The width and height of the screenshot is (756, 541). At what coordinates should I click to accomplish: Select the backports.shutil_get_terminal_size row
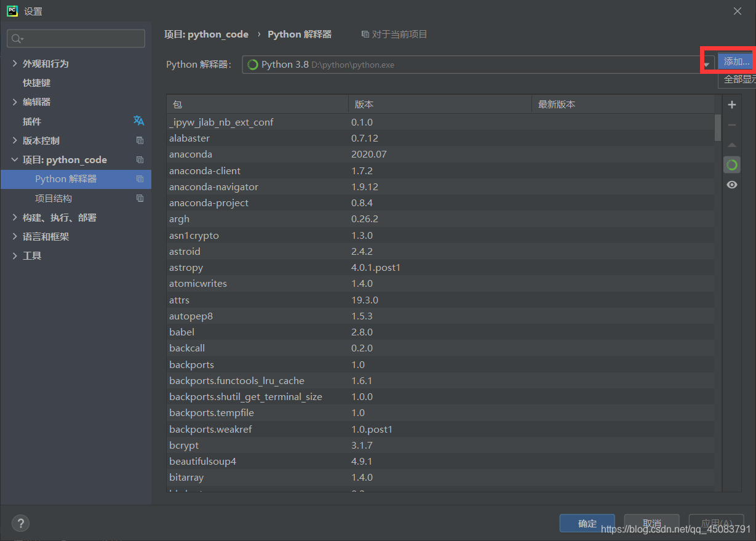[440, 396]
